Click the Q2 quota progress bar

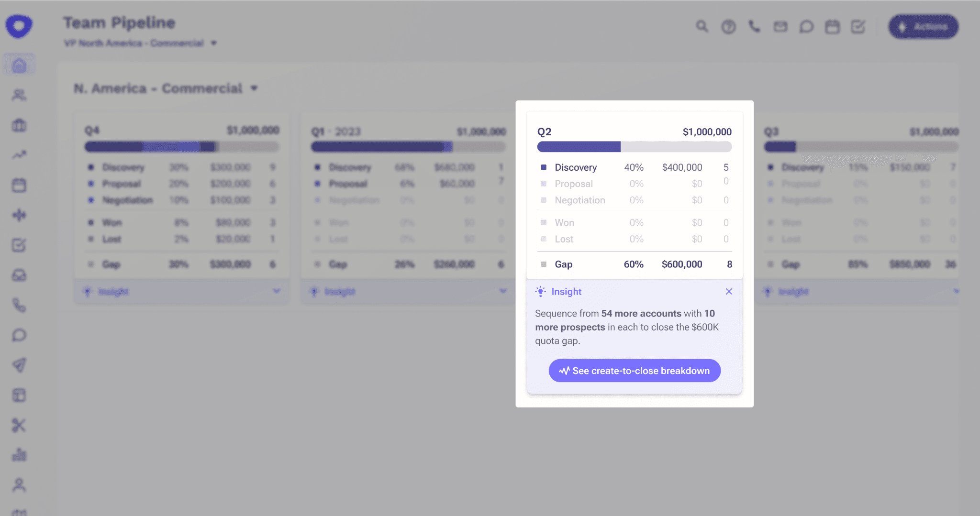click(x=634, y=146)
